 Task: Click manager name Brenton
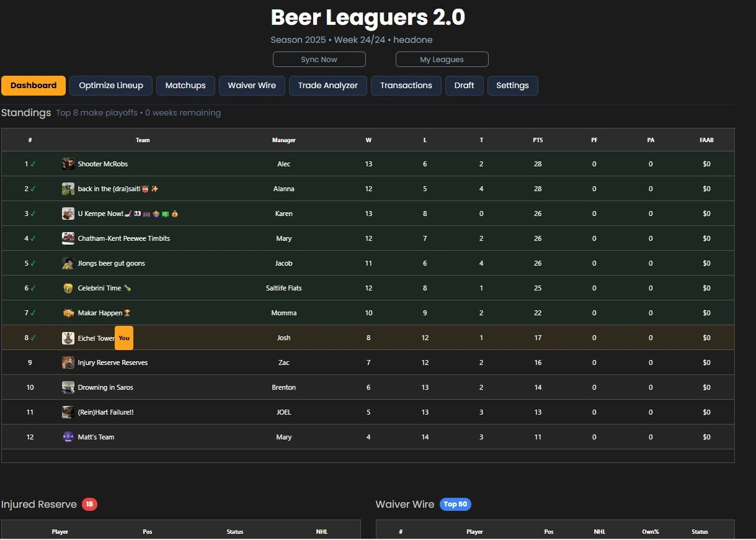pyautogui.click(x=284, y=387)
